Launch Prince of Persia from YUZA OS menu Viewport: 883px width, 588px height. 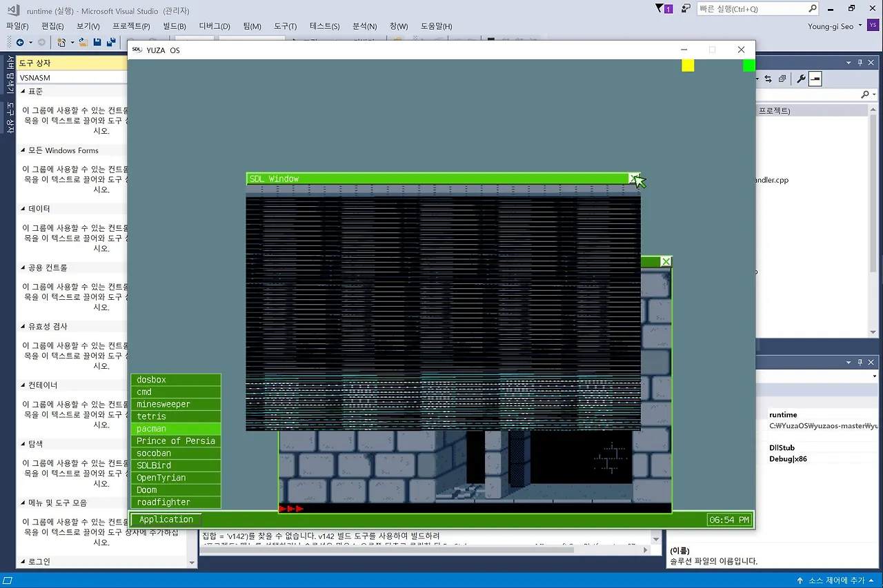click(x=176, y=441)
